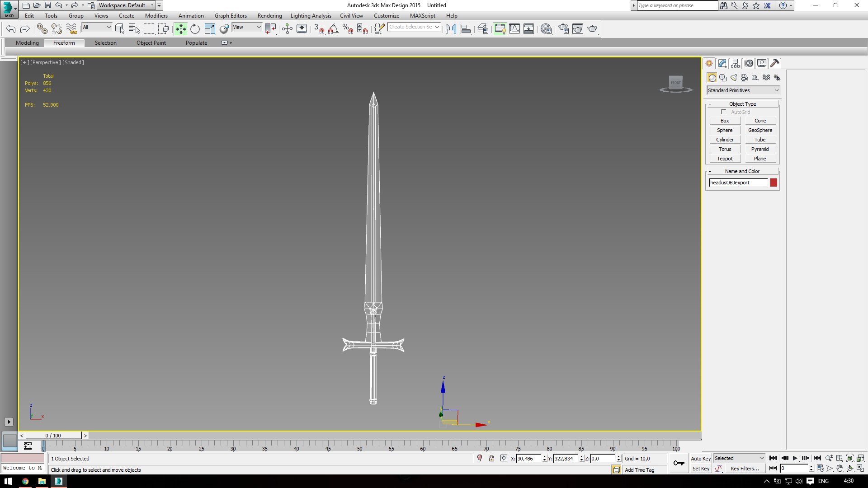
Task: Open the Selected key filter dropdown
Action: pyautogui.click(x=739, y=458)
